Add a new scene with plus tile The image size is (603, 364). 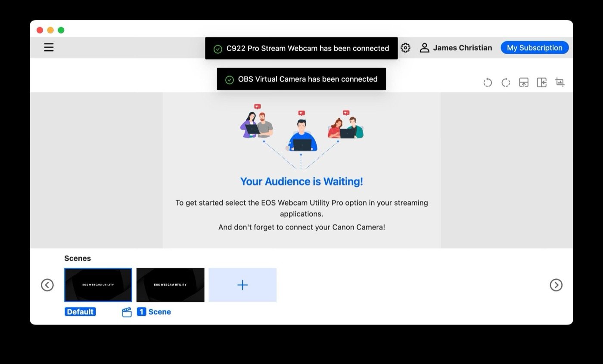(x=242, y=285)
